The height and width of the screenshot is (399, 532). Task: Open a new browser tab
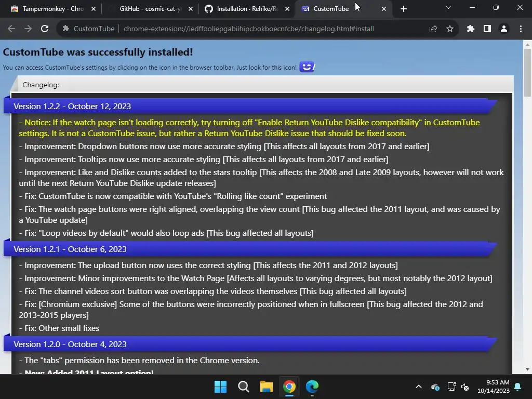[x=403, y=9]
